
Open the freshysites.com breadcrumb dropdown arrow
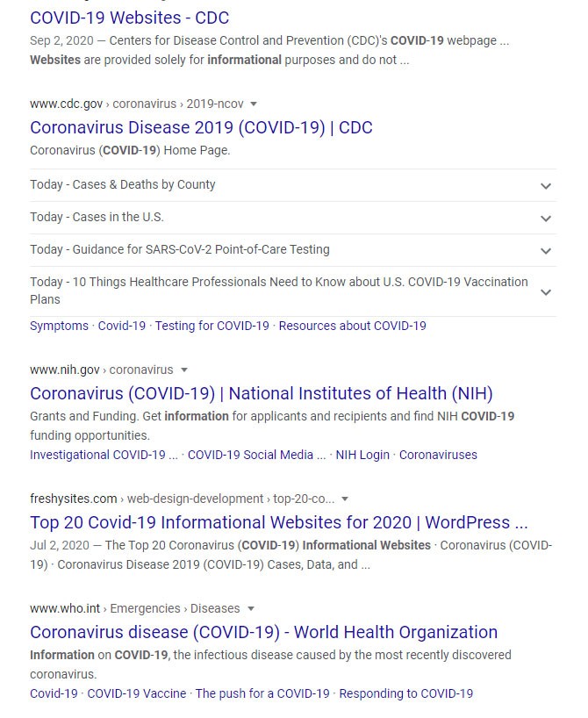click(344, 499)
